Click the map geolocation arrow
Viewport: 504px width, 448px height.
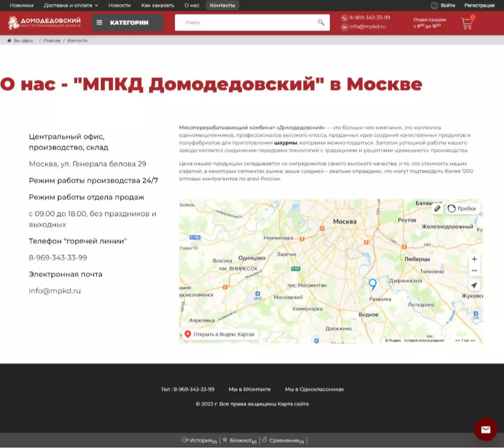point(474,285)
